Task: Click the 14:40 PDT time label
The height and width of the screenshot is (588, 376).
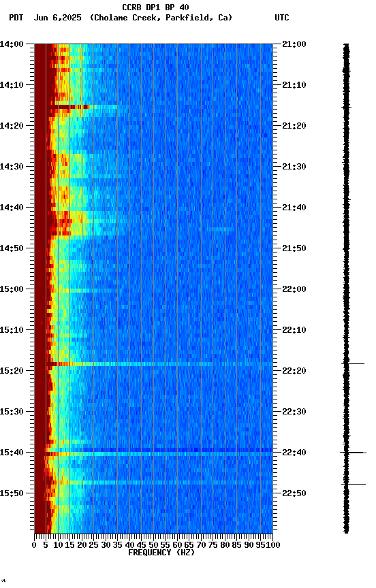Action: [12, 208]
